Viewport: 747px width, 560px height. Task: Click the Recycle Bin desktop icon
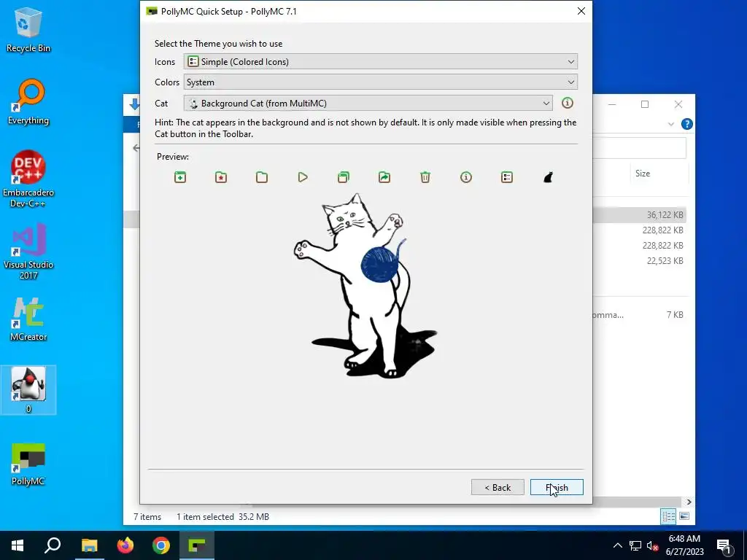28,30
